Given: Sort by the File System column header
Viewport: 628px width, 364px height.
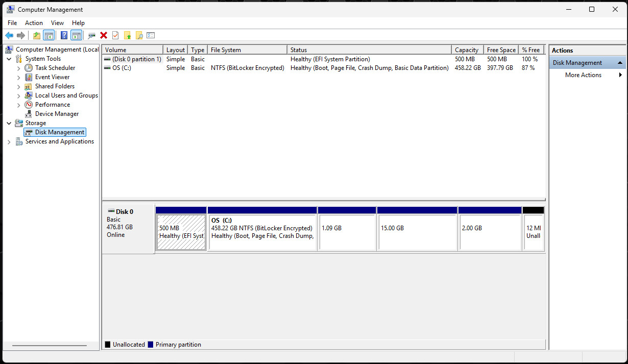Looking at the screenshot, I should pyautogui.click(x=247, y=50).
